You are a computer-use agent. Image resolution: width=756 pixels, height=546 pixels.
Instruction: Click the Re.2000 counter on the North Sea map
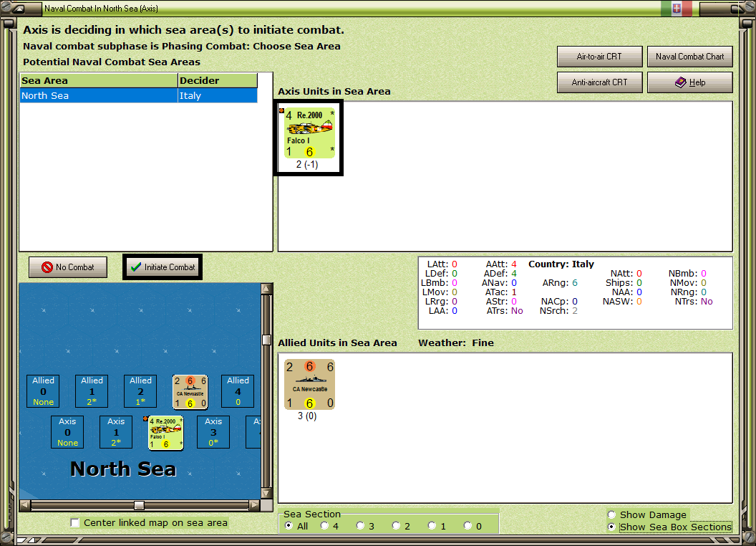pos(166,433)
